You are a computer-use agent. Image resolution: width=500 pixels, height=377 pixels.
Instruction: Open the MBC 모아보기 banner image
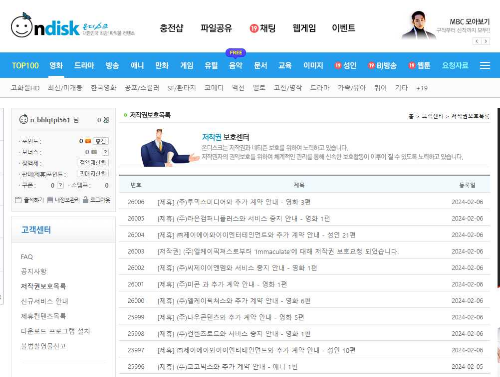(419, 25)
